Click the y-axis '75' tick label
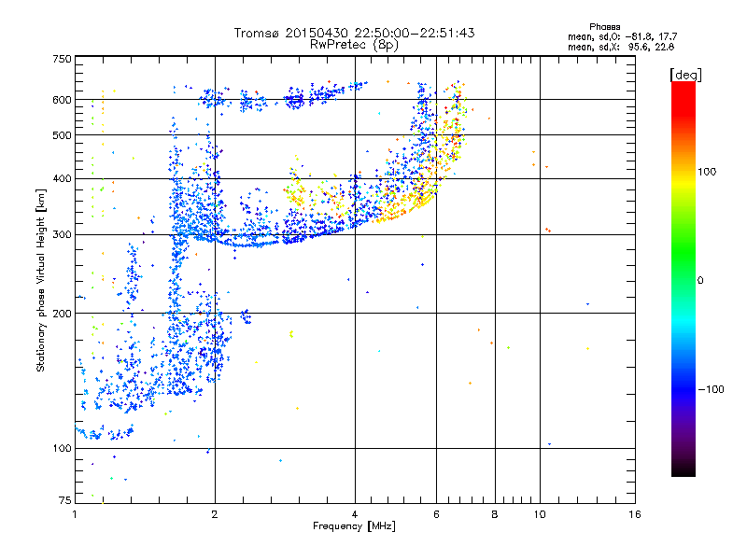Screen dimensions: 747x560 [65, 500]
